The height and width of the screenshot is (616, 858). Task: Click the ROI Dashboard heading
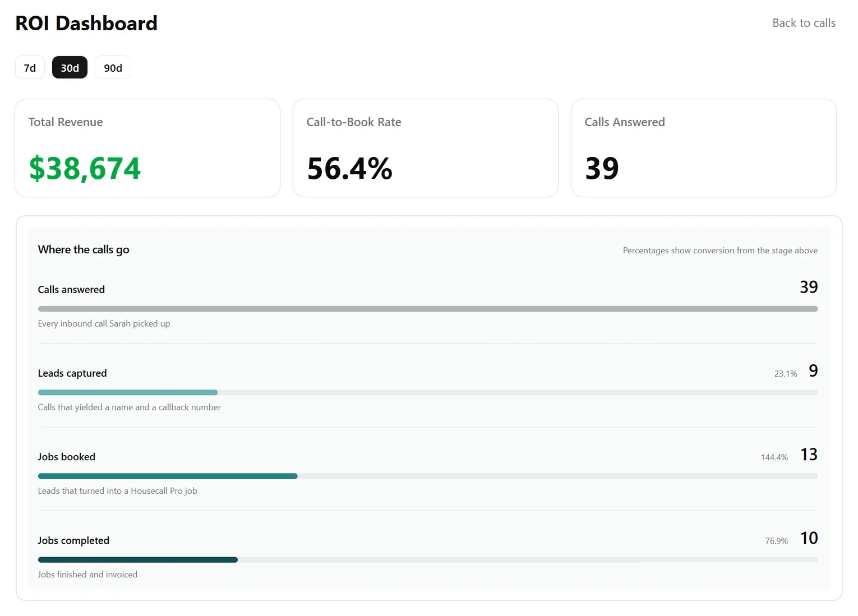86,24
